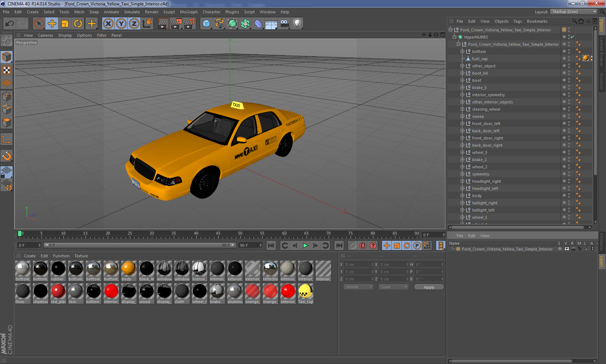The height and width of the screenshot is (364, 606).
Task: Toggle X-axis lock button
Action: (108, 24)
